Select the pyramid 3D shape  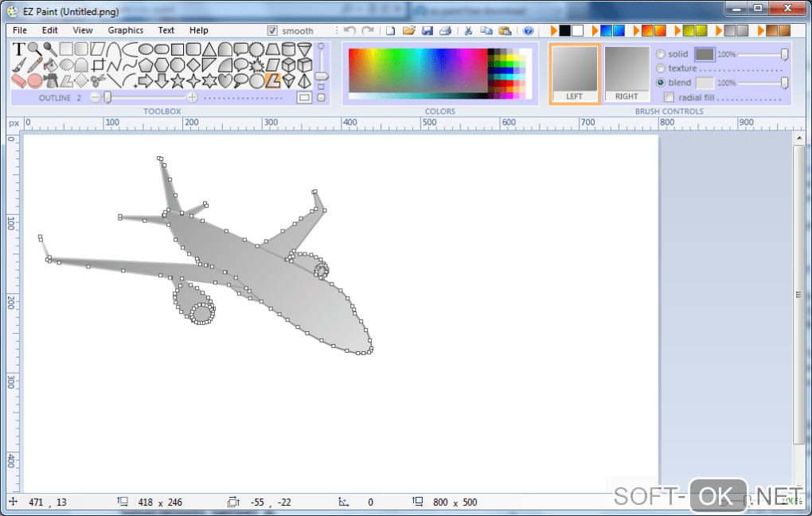(x=305, y=80)
